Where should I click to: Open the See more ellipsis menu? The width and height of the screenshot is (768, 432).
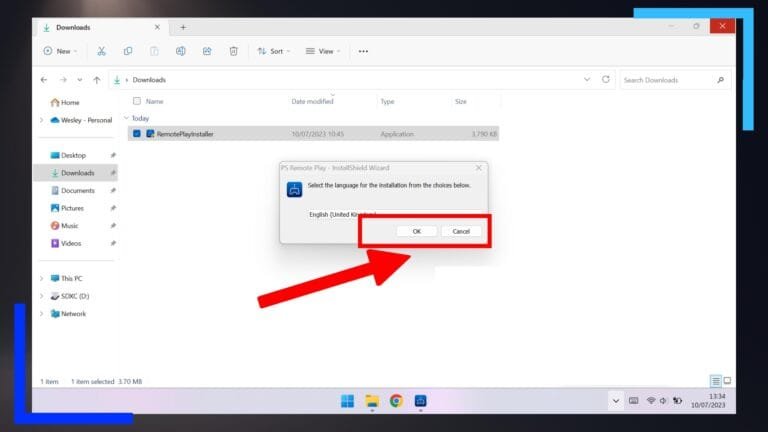tap(363, 51)
